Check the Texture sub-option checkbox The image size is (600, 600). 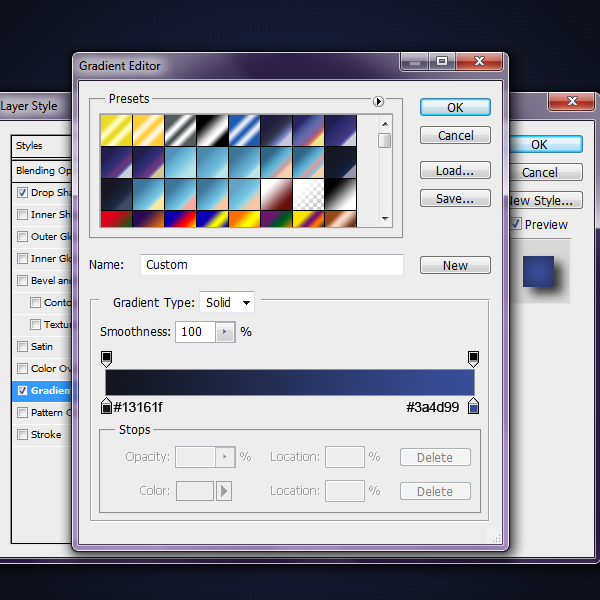click(36, 324)
